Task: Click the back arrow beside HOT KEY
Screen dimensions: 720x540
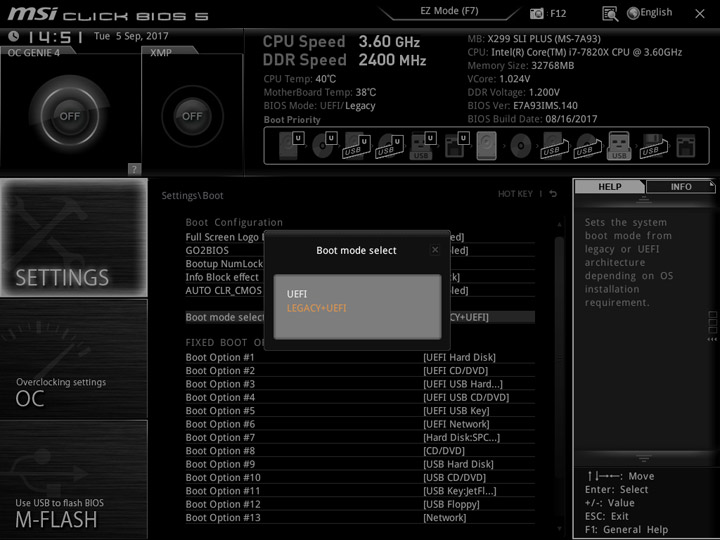Action: 553,194
